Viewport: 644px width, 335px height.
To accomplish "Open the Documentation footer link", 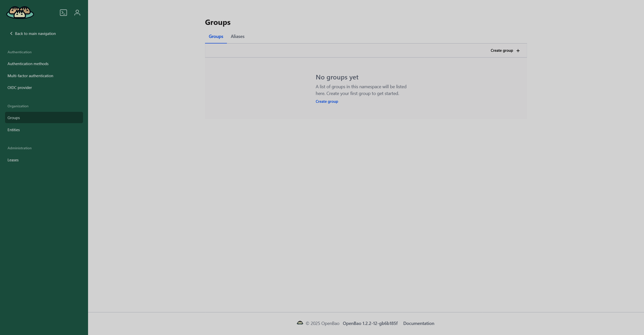I will coord(419,323).
